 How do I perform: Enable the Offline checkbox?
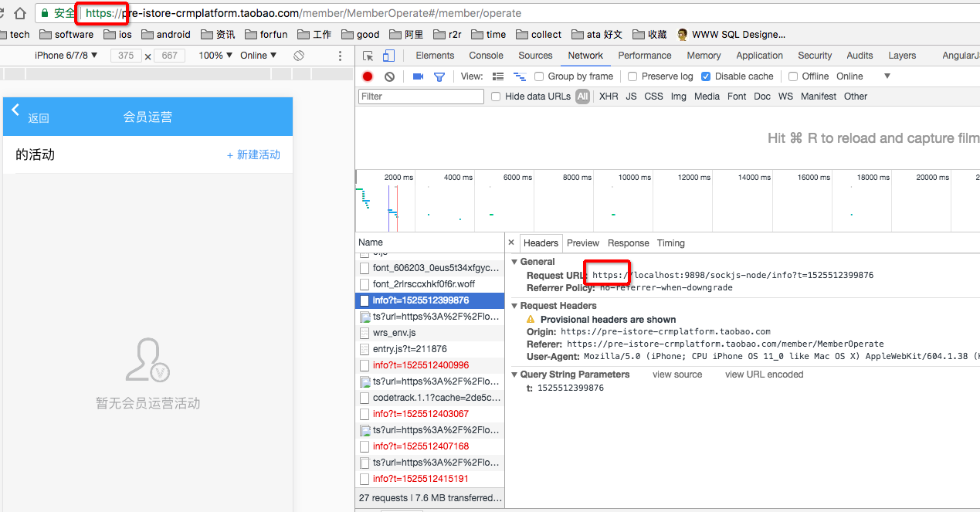click(x=793, y=76)
